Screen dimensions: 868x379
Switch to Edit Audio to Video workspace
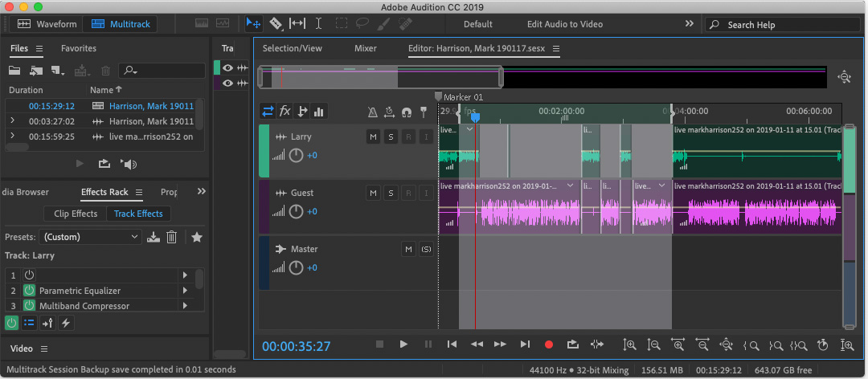tap(565, 24)
